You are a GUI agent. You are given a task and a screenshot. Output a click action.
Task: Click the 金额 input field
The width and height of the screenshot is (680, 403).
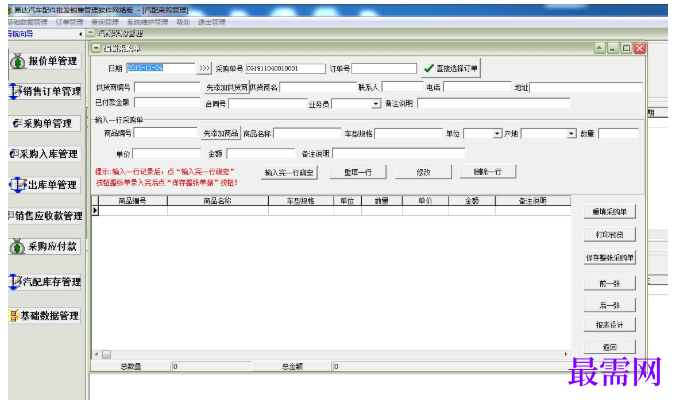tap(261, 154)
